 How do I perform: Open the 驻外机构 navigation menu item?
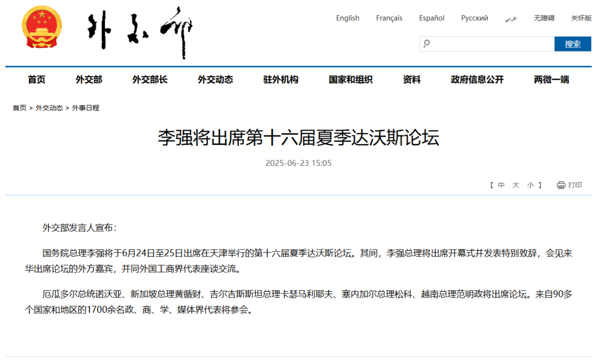click(x=281, y=79)
